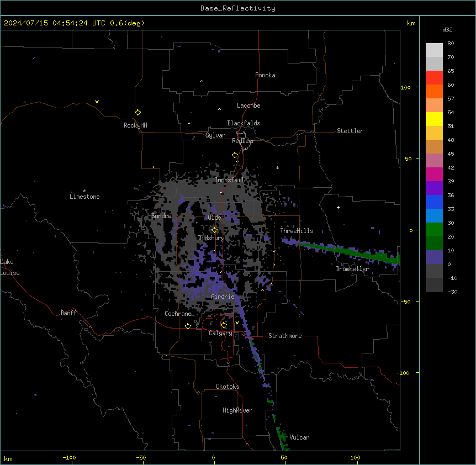Viewport: 476px width, 465px height.
Task: Click the white caret marker west of Ponoka
Action: [x=202, y=81]
